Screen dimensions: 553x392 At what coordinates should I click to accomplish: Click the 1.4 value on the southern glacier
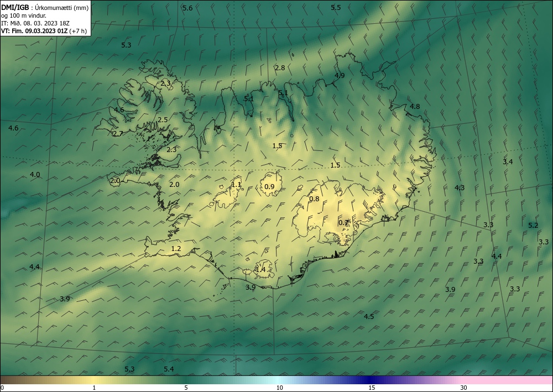click(260, 270)
